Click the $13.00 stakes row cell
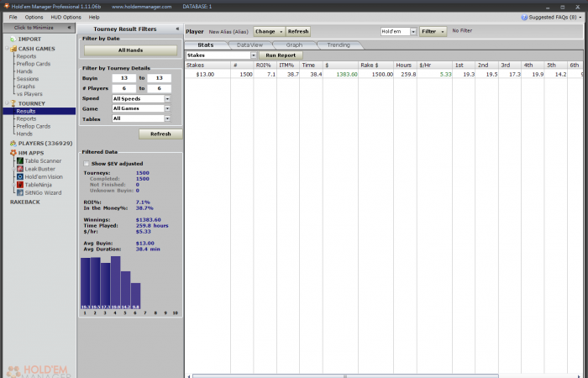 207,74
